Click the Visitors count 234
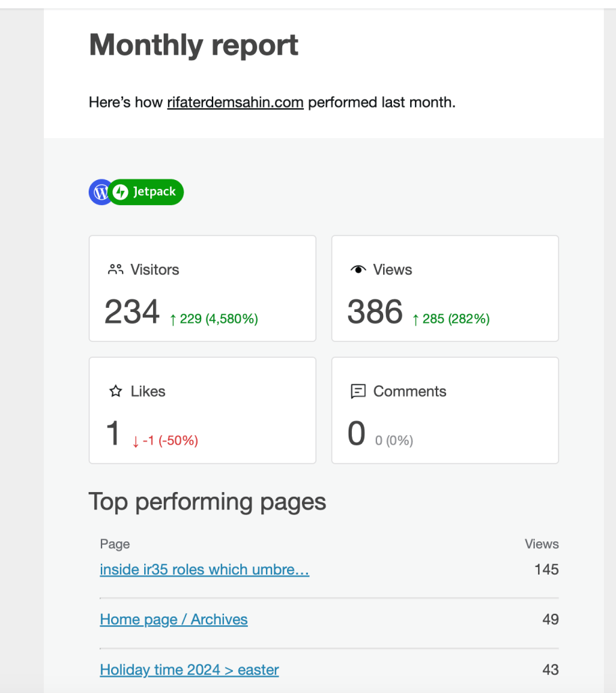 coord(132,311)
